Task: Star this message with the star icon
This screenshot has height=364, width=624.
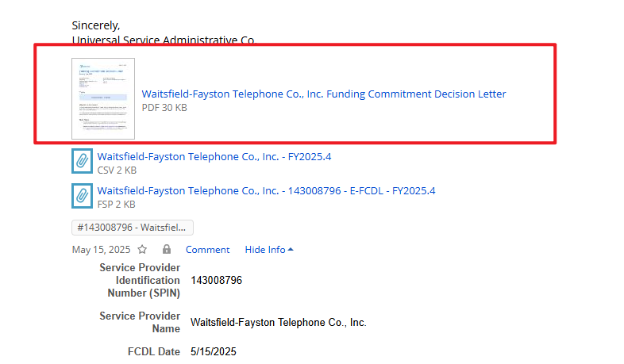Action: (142, 249)
